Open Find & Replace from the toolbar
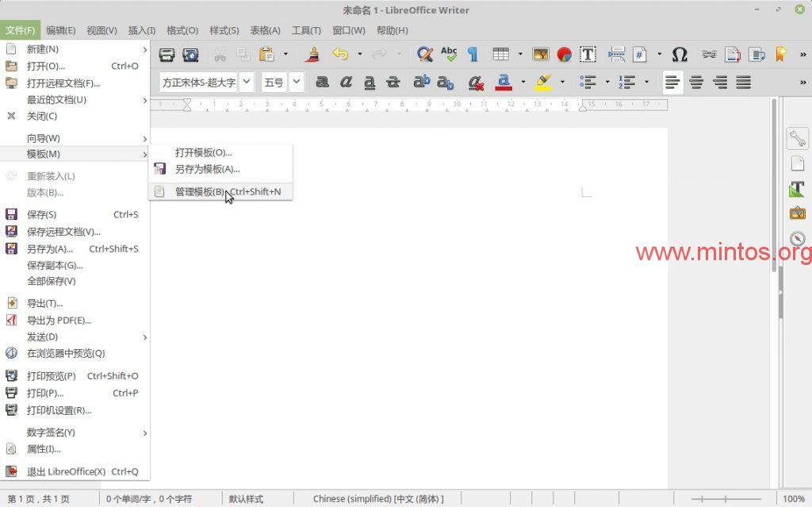 [425, 55]
